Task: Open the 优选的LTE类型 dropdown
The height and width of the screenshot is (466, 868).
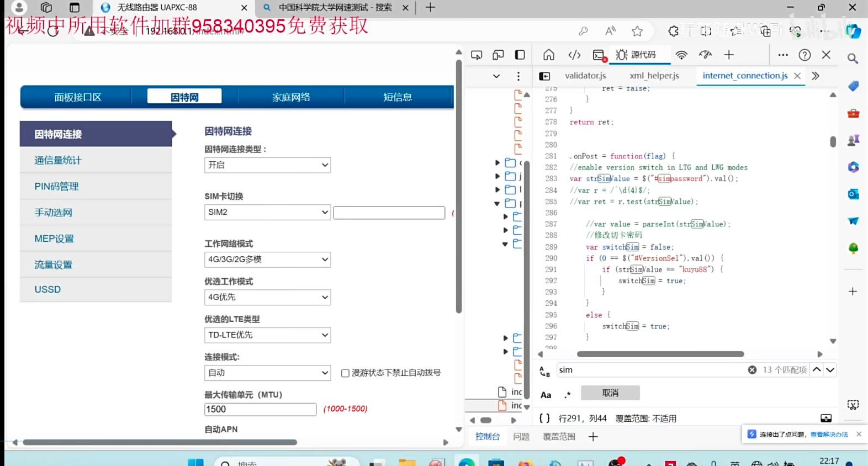Action: tap(267, 335)
